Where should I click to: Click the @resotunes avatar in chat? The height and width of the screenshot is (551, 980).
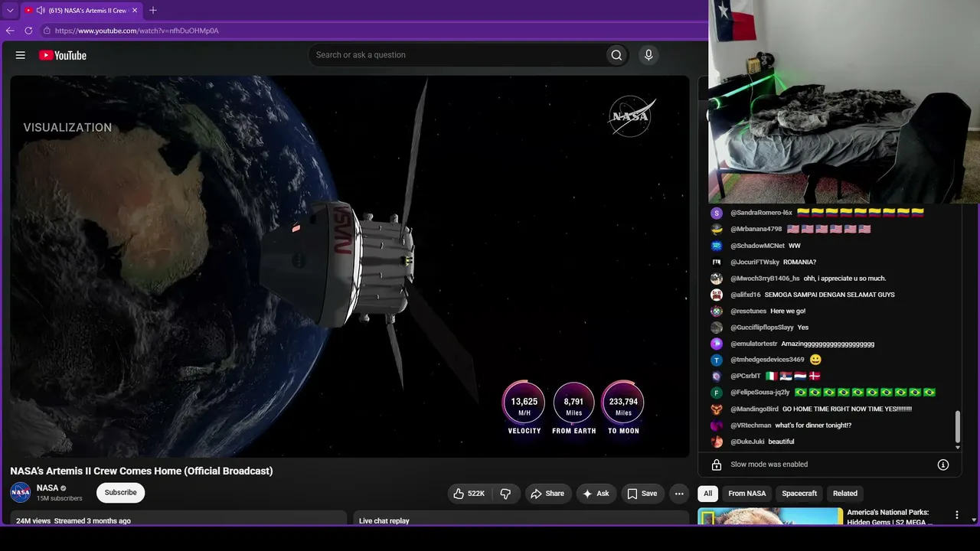717,311
